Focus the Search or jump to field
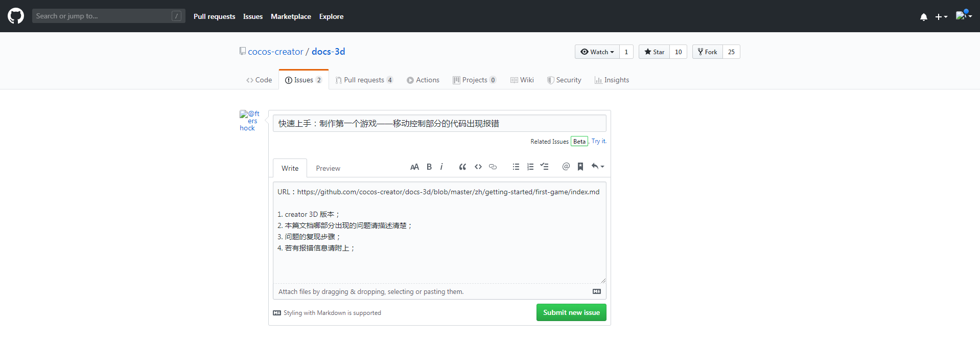This screenshot has height=341, width=980. click(x=108, y=16)
